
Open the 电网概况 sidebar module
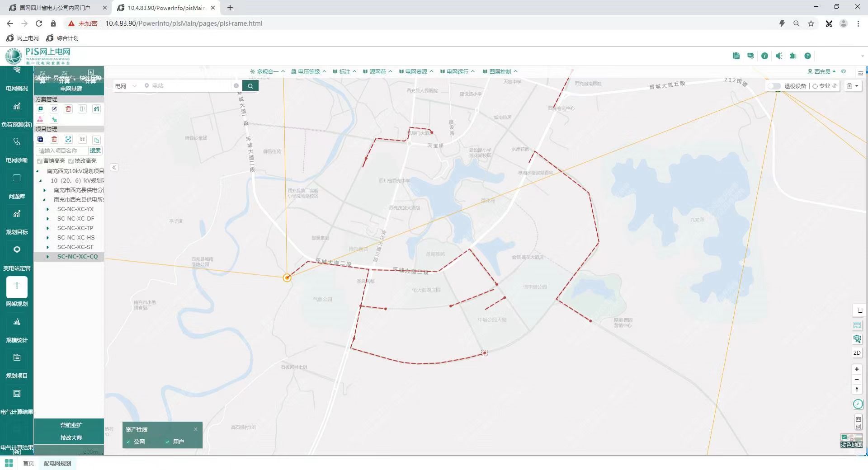click(17, 80)
